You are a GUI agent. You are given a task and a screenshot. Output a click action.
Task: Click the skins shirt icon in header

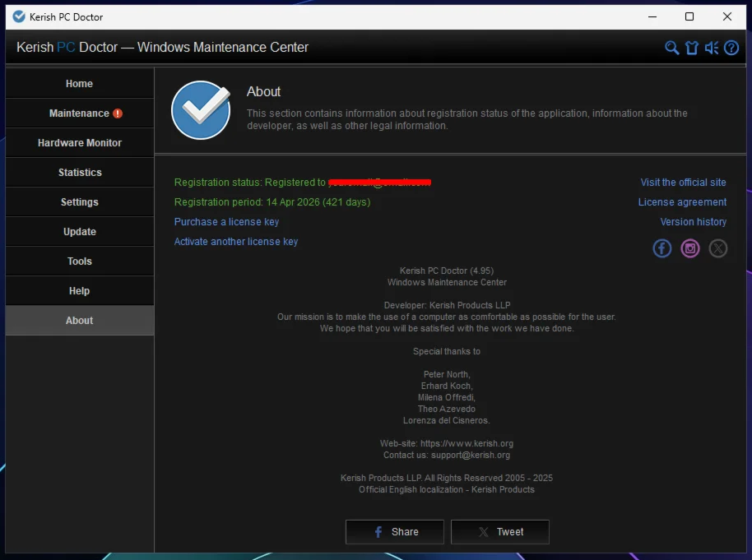click(692, 48)
